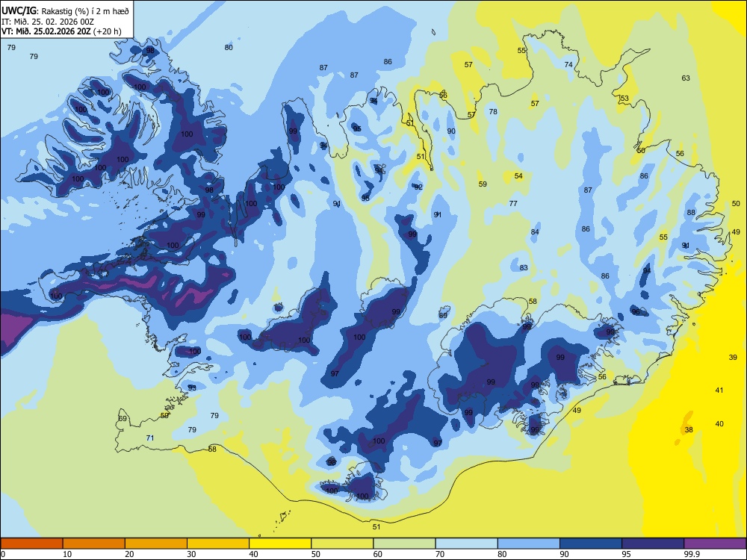Click the legend tick label '30'

click(191, 554)
